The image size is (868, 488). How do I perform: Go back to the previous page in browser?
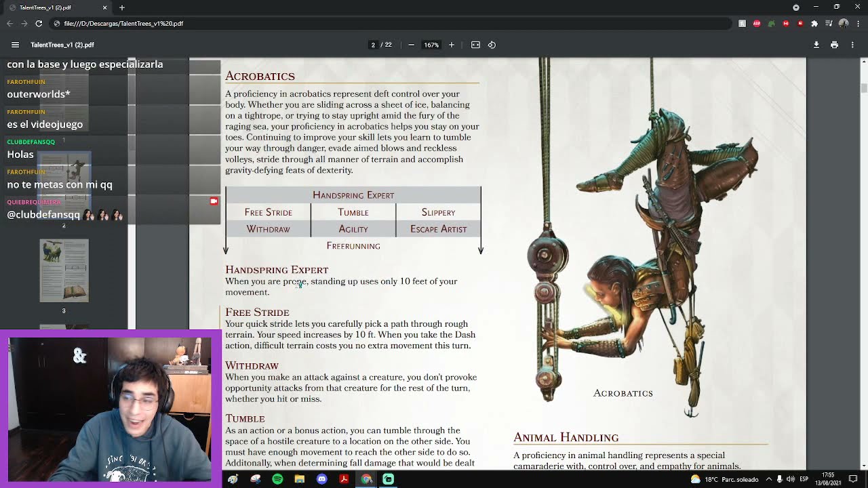coord(9,24)
